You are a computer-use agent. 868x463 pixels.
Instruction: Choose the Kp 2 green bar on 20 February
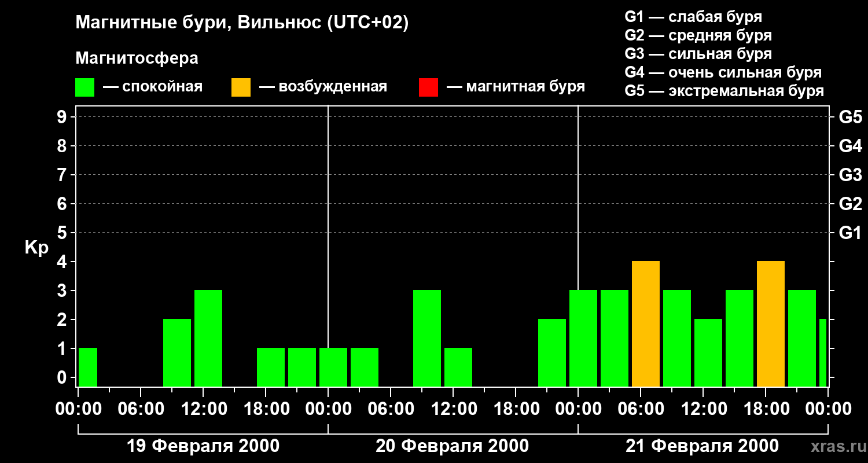click(552, 353)
